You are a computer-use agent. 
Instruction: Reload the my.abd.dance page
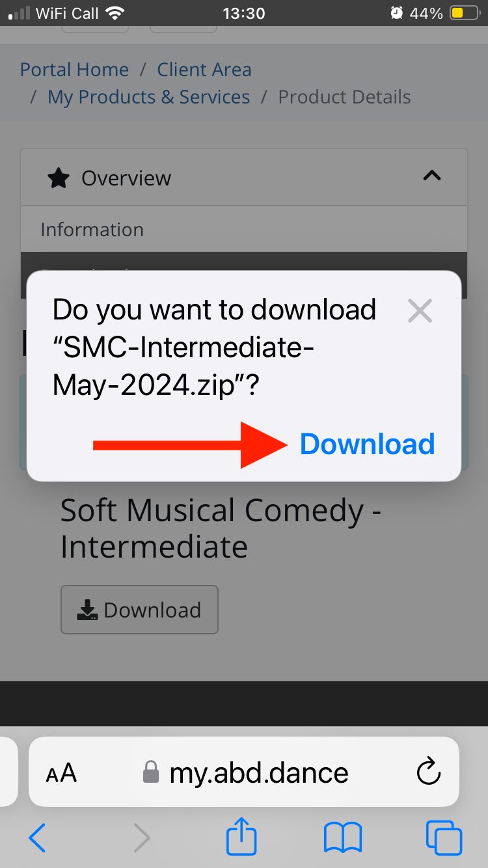pos(428,772)
